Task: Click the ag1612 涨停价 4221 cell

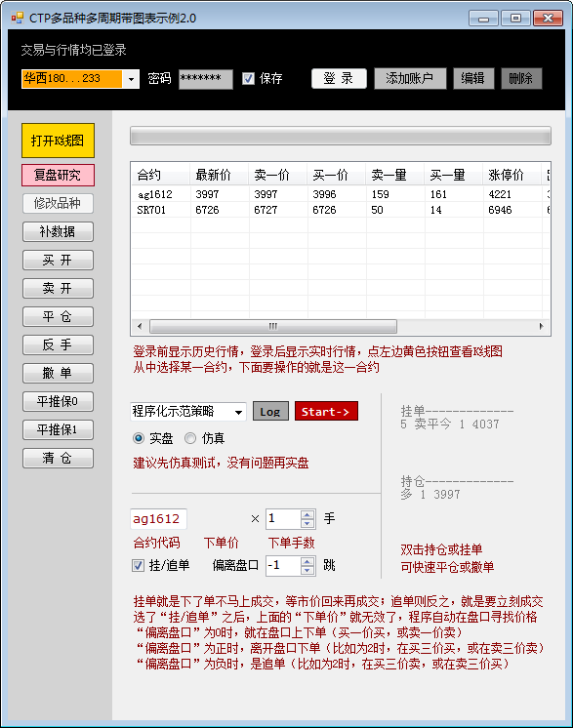Action: 512,194
